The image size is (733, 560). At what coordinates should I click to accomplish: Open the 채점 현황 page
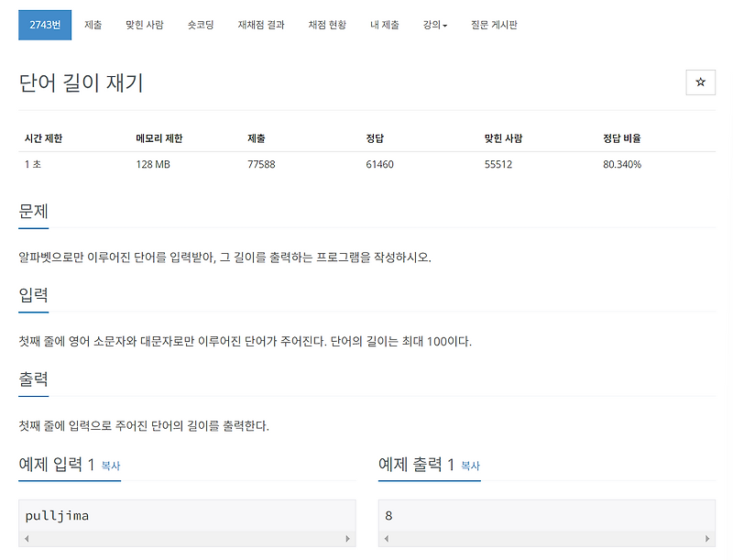coord(327,26)
